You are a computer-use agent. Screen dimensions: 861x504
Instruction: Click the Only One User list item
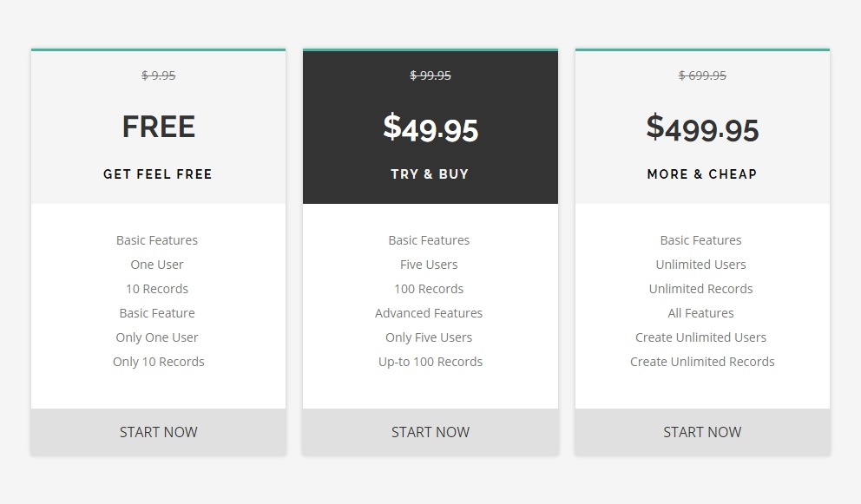[157, 337]
